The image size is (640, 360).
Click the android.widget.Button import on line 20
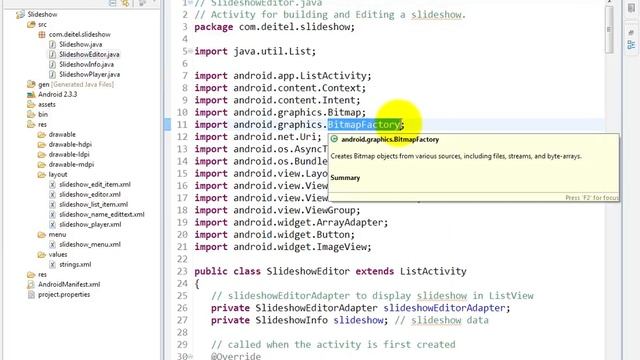tap(275, 235)
